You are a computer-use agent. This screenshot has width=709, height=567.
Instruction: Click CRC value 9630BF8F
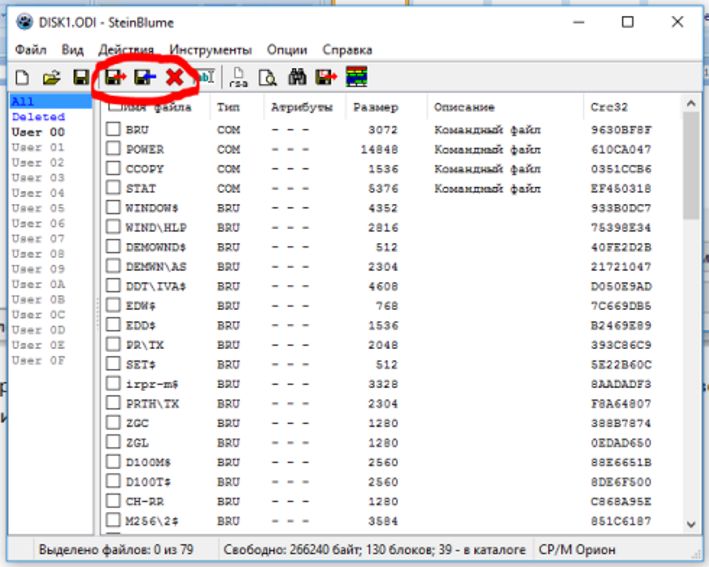(x=621, y=130)
